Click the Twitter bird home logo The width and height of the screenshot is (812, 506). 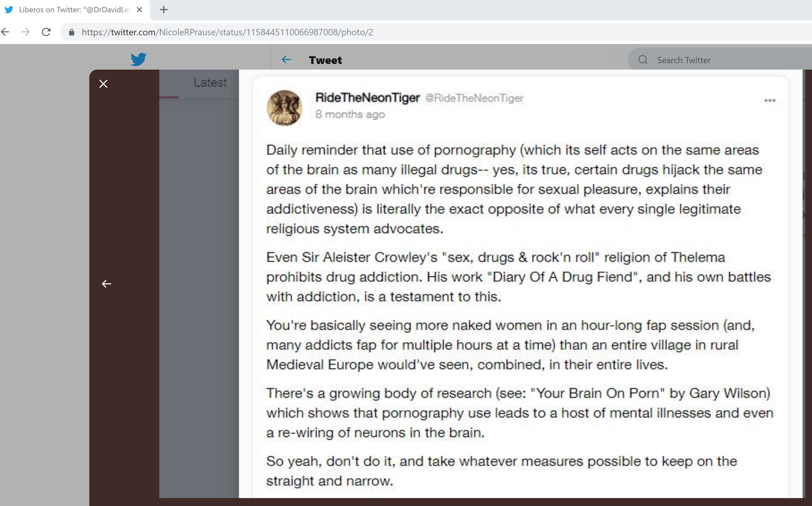coord(138,59)
